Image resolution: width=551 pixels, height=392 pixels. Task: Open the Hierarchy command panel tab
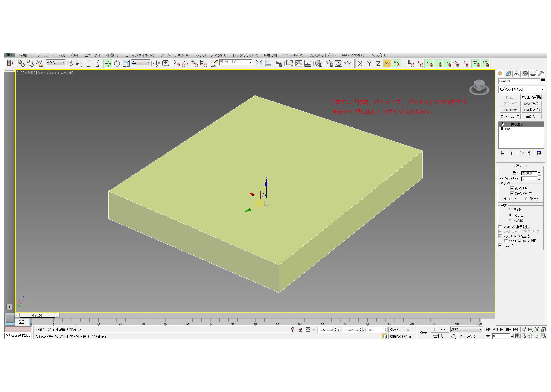[x=516, y=73]
